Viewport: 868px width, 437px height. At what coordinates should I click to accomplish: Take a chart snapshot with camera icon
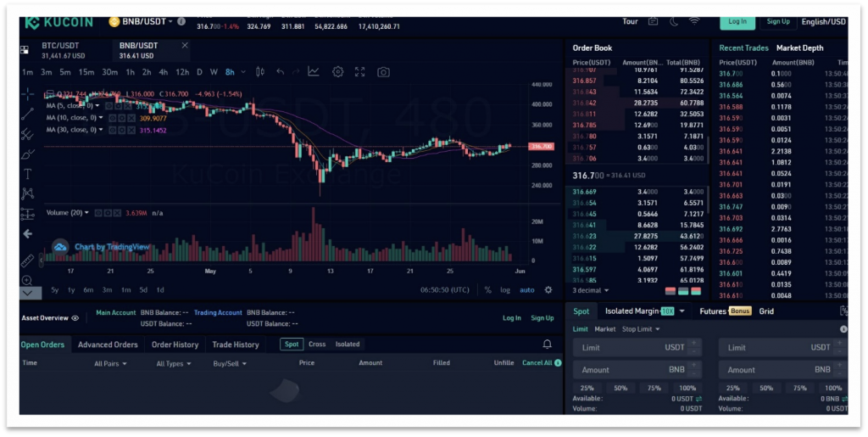tap(383, 72)
